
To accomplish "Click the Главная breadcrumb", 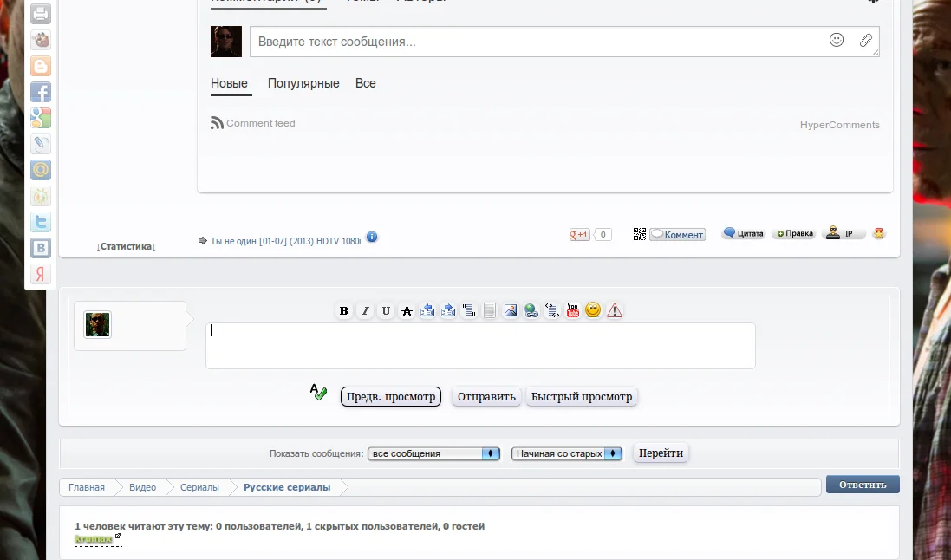I will [x=87, y=487].
